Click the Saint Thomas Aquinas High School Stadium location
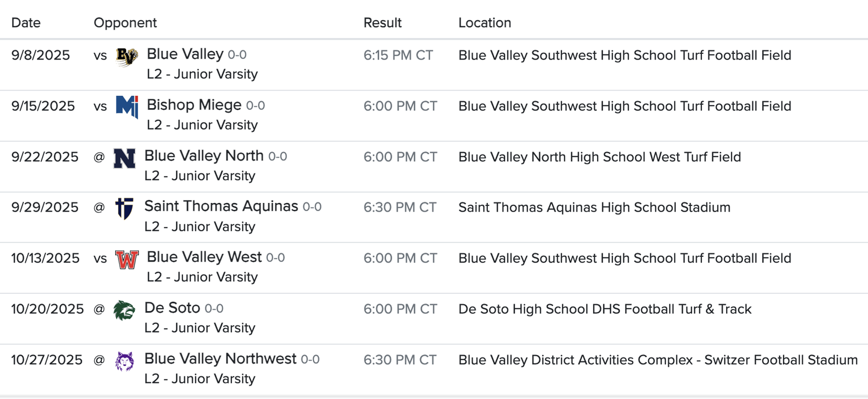 tap(594, 208)
